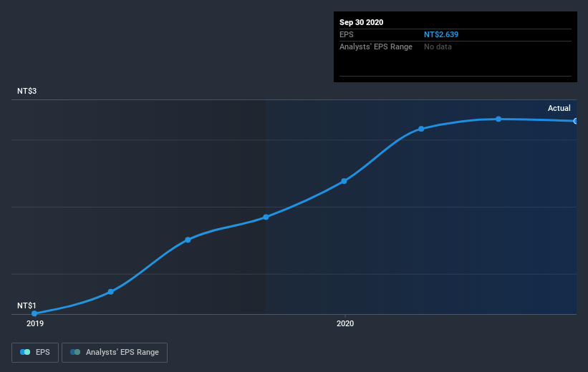Click the NT$1 y-axis label
Image resolution: width=588 pixels, height=372 pixels.
click(26, 305)
